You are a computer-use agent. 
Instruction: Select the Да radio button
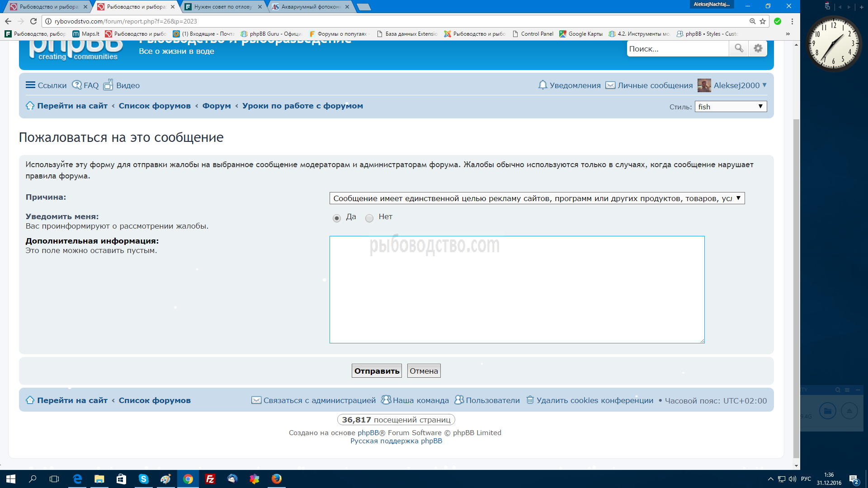[337, 218]
